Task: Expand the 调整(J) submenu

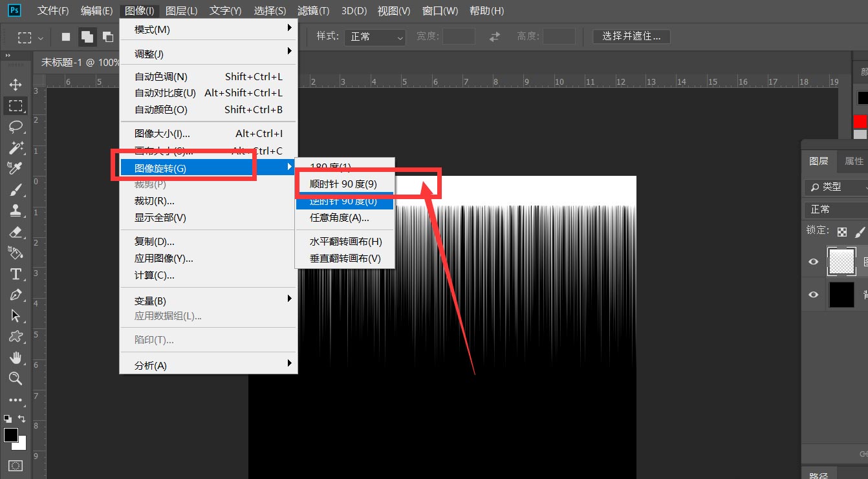Action: [208, 54]
